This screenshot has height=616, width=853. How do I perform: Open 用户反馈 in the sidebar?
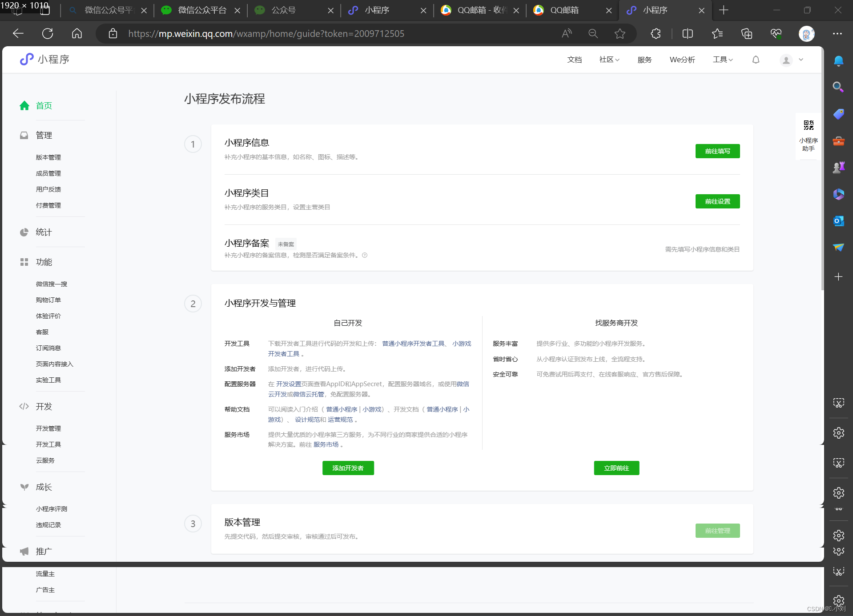coord(48,189)
